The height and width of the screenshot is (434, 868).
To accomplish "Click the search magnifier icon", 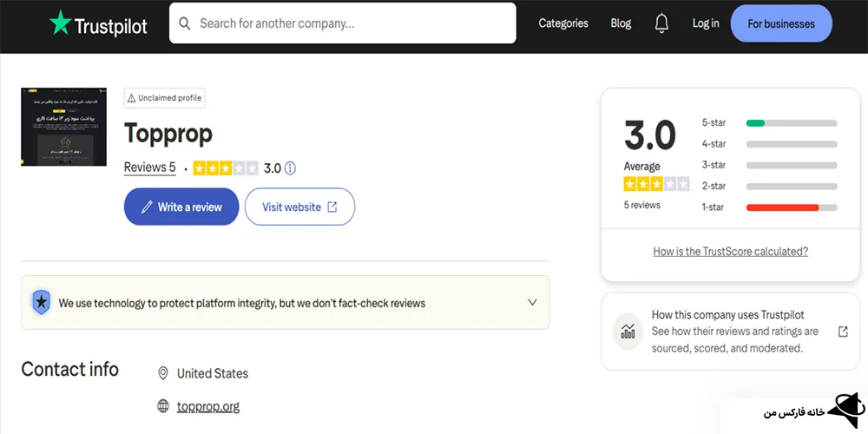I will click(x=185, y=23).
